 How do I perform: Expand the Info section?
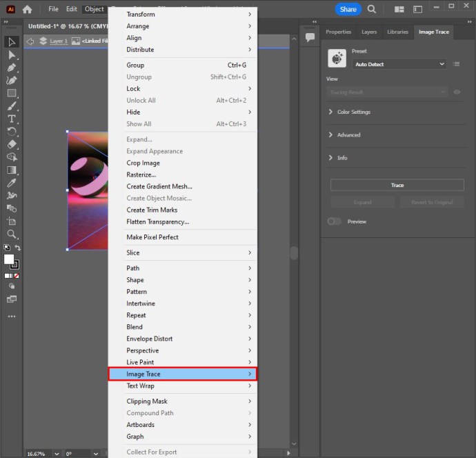tap(341, 158)
